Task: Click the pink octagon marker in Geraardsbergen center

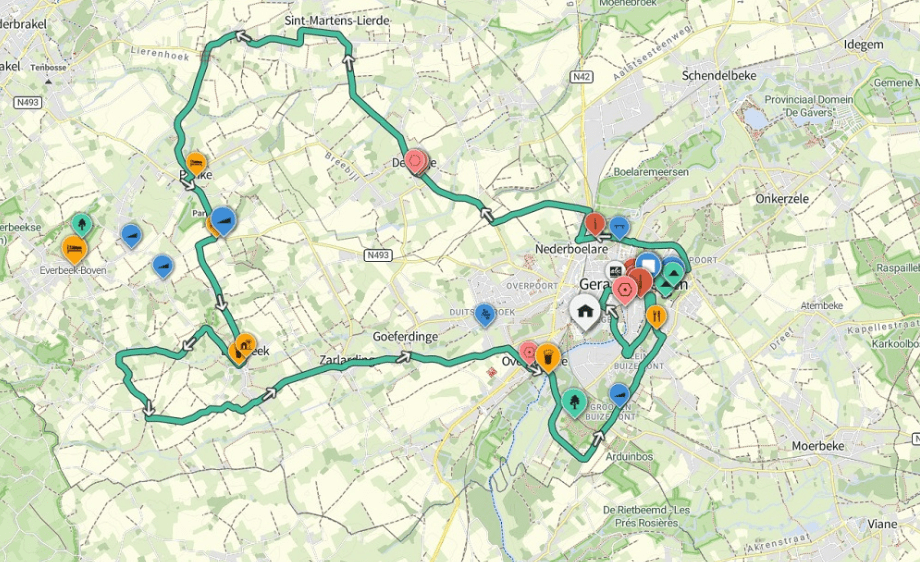Action: 625,290
